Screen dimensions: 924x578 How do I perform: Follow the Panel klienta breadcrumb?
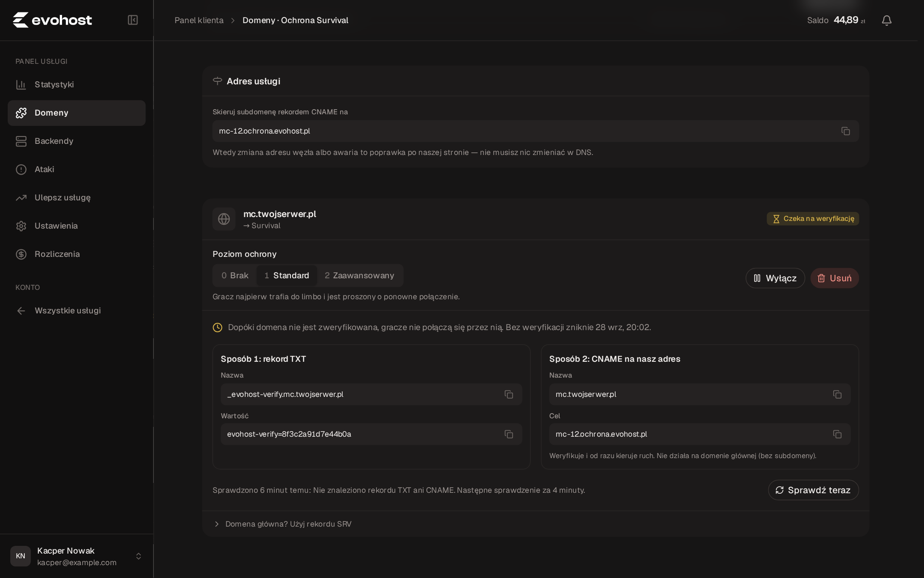coord(199,20)
